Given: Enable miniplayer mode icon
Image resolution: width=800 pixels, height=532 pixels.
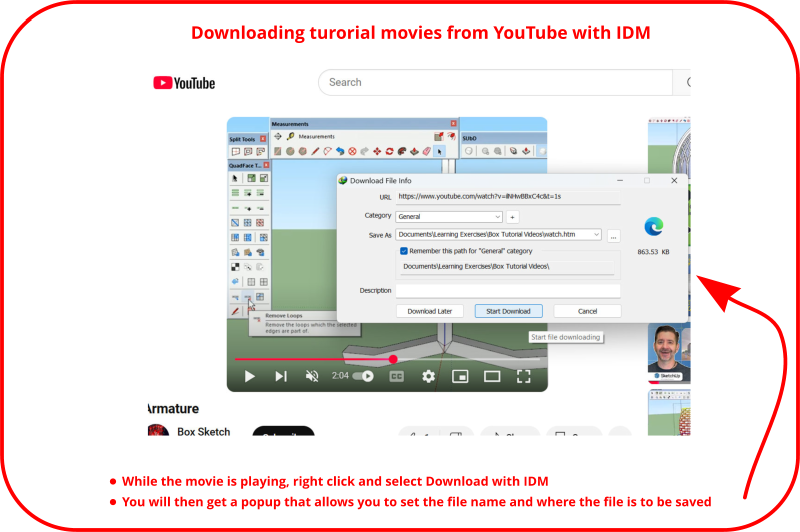Looking at the screenshot, I should 460,376.
